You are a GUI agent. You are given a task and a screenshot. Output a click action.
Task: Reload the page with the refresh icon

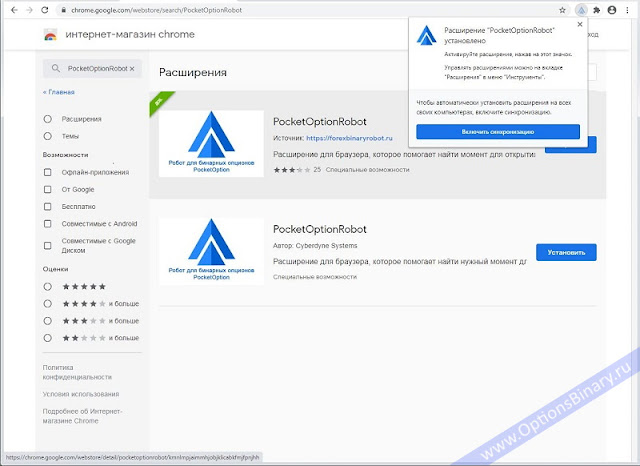45,10
